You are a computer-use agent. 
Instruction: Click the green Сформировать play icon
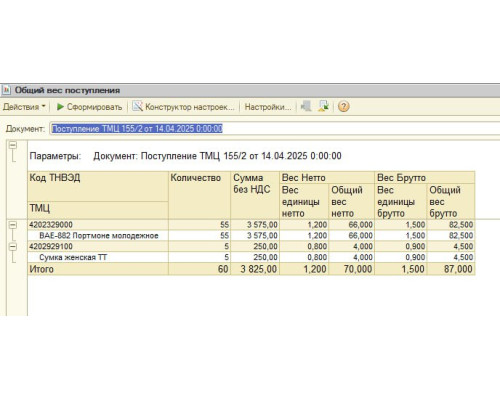60,107
